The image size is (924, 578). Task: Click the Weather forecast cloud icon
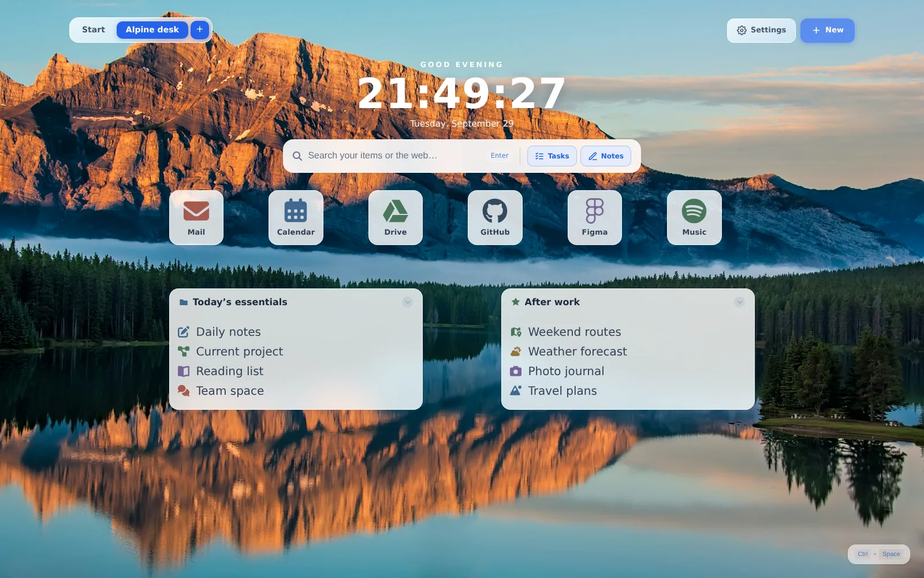point(516,351)
